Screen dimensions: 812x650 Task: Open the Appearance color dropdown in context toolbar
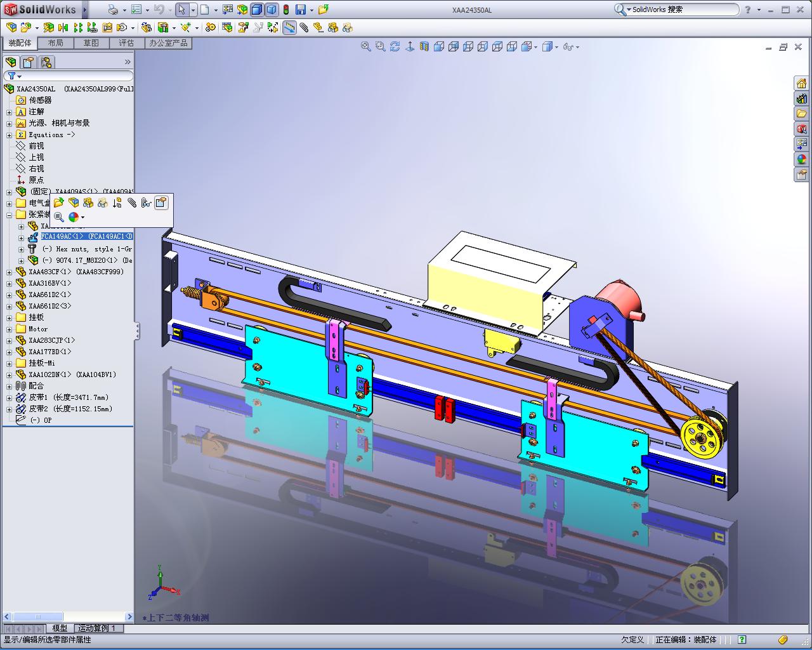[x=83, y=217]
